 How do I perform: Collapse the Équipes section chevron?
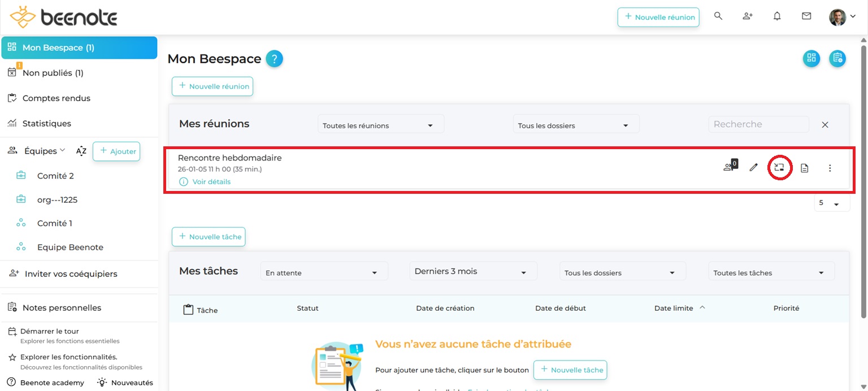(63, 150)
